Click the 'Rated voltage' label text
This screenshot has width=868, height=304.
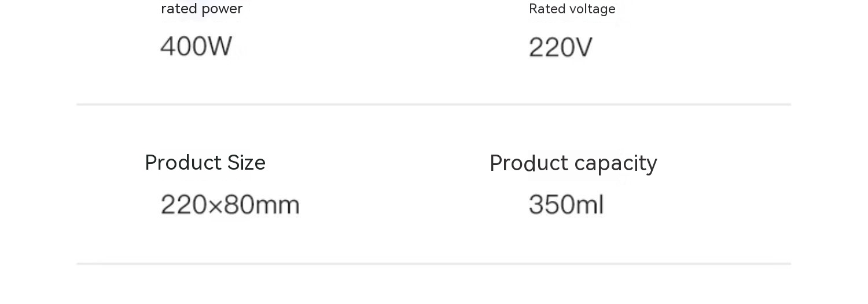(x=572, y=9)
